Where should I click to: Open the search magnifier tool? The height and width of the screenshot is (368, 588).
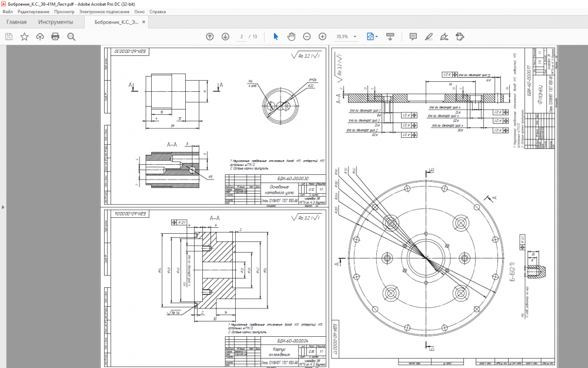coord(71,37)
